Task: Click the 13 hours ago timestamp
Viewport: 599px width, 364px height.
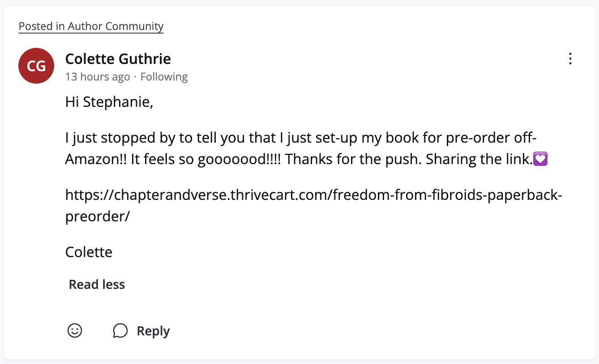Action: click(x=98, y=77)
